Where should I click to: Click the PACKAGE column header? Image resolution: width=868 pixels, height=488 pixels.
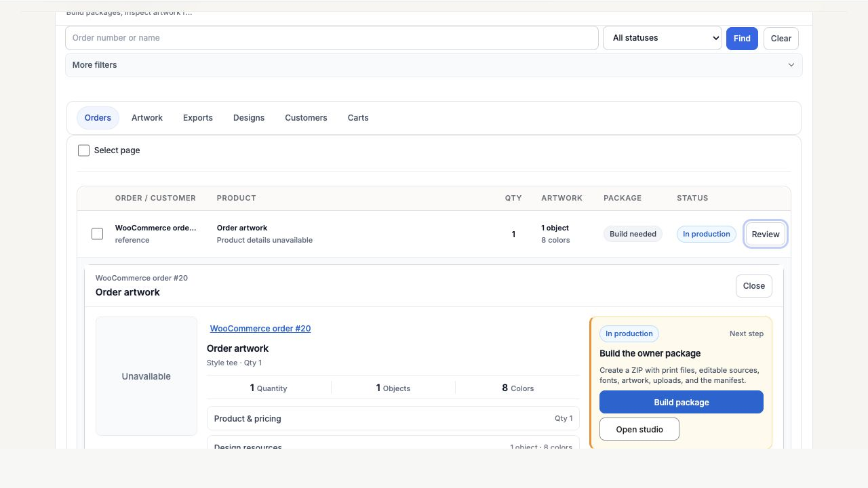[x=623, y=198]
